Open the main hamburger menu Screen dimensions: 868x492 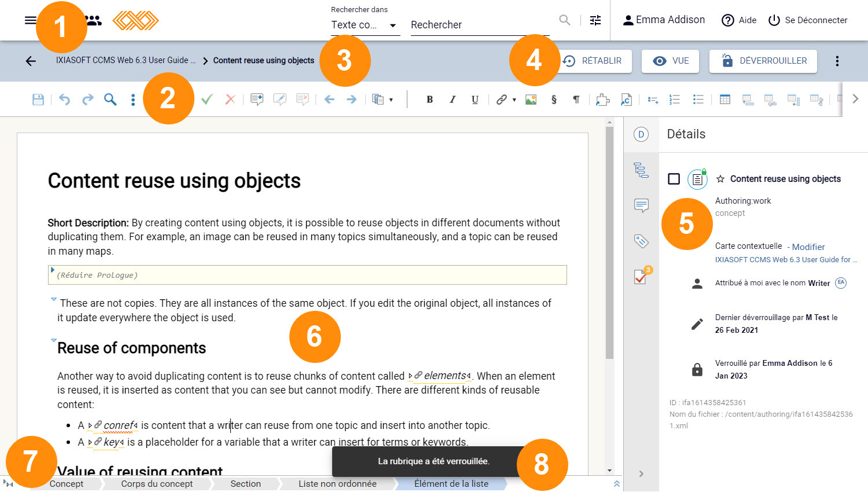31,20
